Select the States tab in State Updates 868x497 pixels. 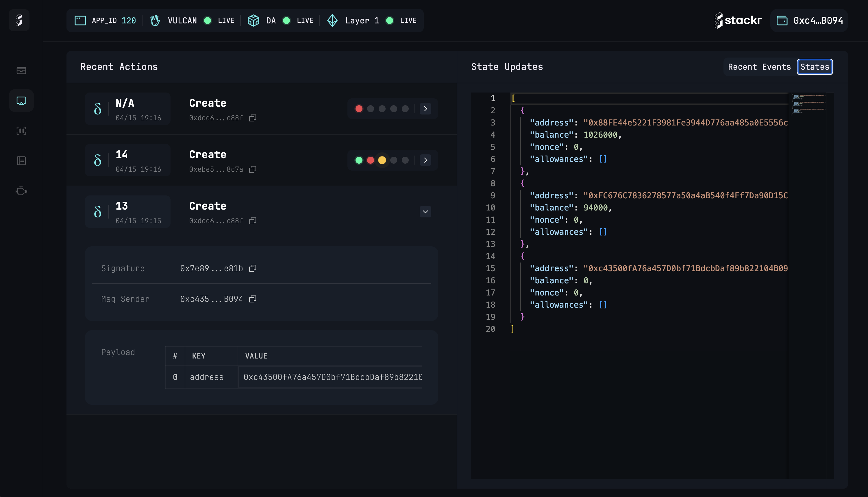pos(814,66)
